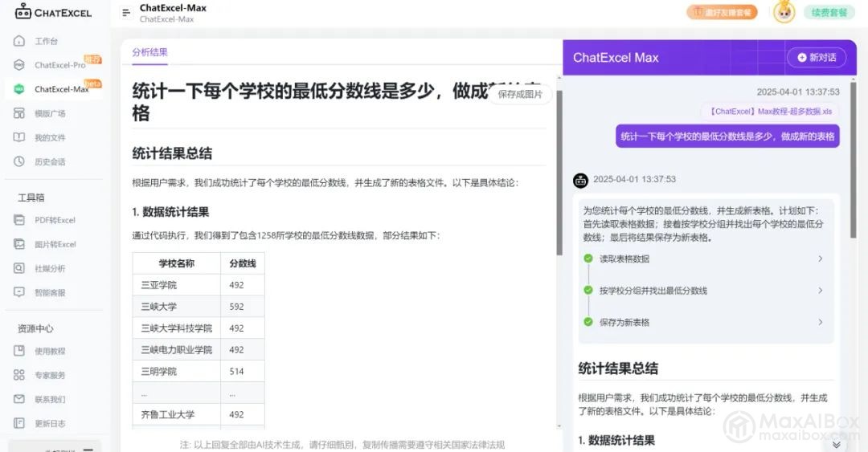This screenshot has height=452, width=868.
Task: Switch to the 分析结果 tab
Action: [x=149, y=52]
